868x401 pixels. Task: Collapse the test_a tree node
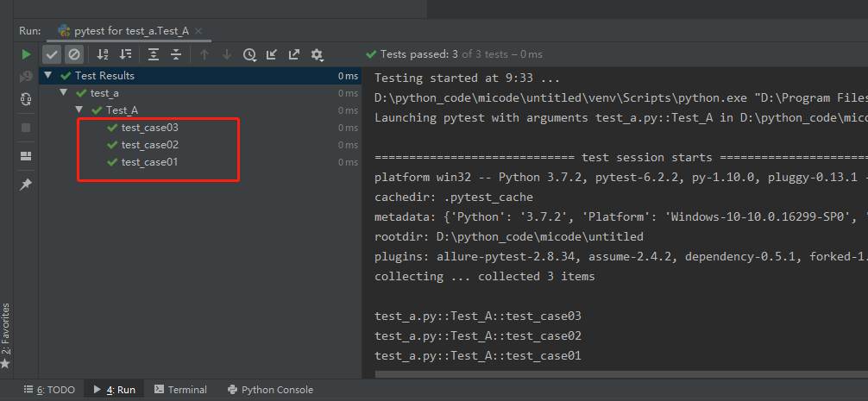64,93
